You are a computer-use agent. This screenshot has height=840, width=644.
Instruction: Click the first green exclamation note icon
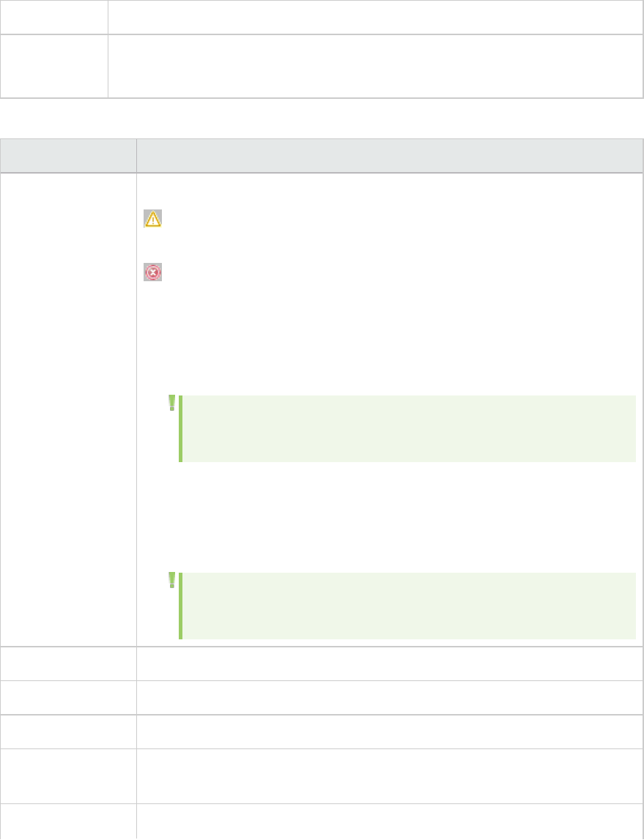pos(172,403)
